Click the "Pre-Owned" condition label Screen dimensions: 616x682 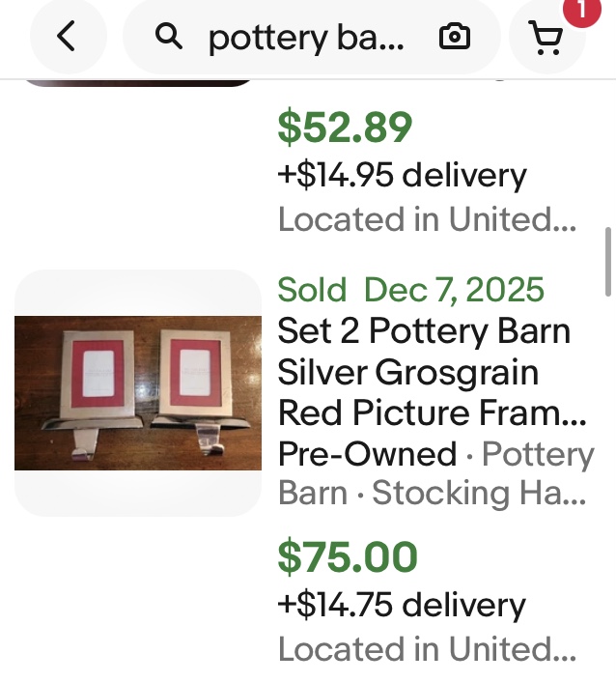click(x=367, y=454)
